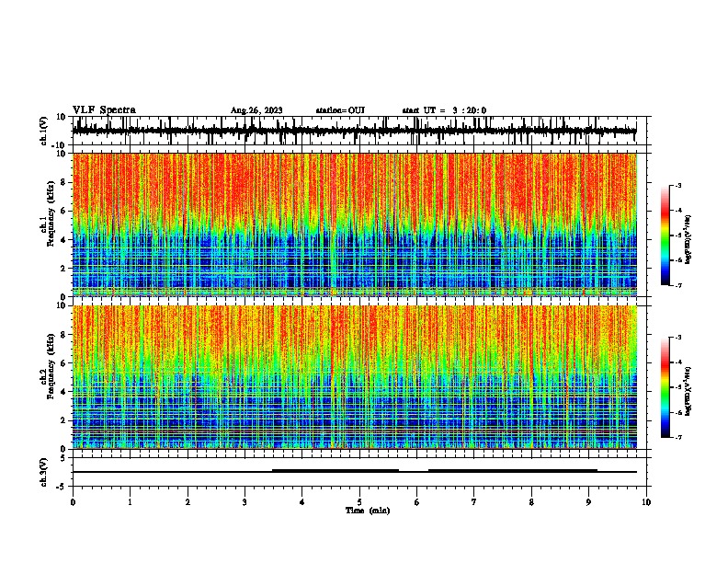
Task: Click the "2" kHz tick on ch.2 axis
Action: coord(63,420)
